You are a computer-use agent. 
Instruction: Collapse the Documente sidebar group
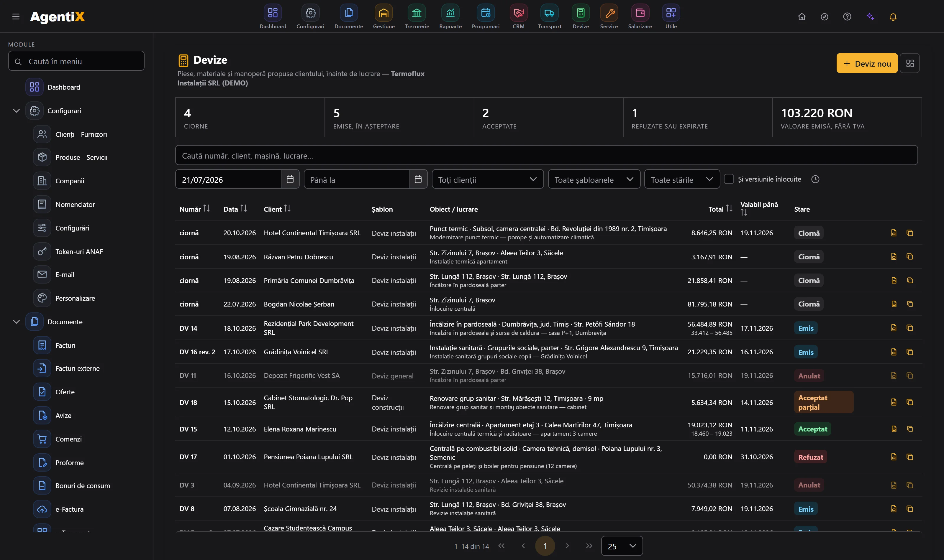16,322
